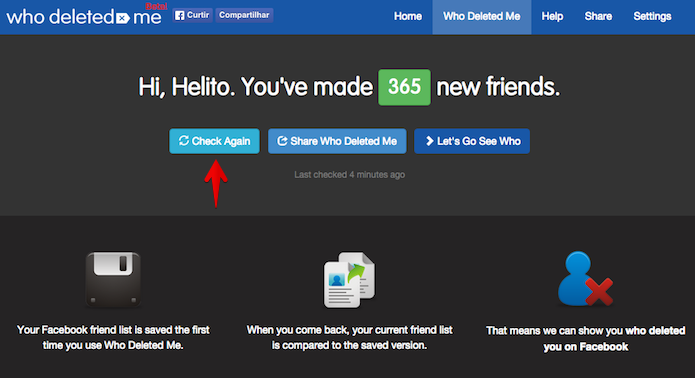
Task: Click the Who Deleted Me logo
Action: pos(84,17)
